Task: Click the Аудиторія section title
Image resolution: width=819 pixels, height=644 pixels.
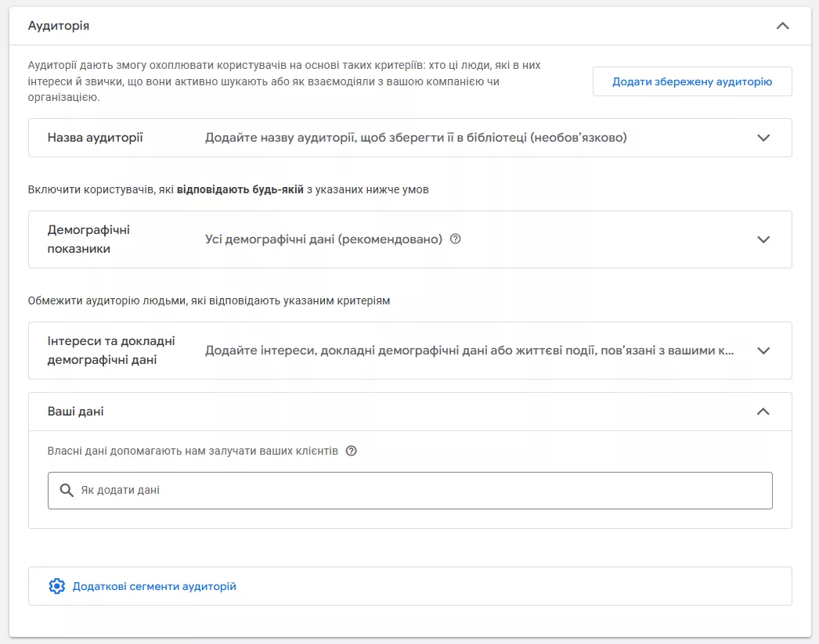Action: click(x=59, y=26)
